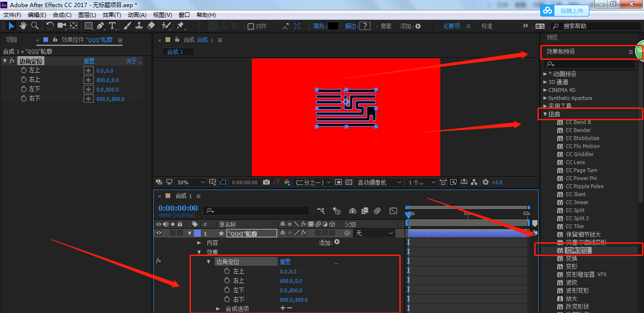Open the 动画(A) menu
Viewport: 644px width, 313px height.
click(x=137, y=15)
